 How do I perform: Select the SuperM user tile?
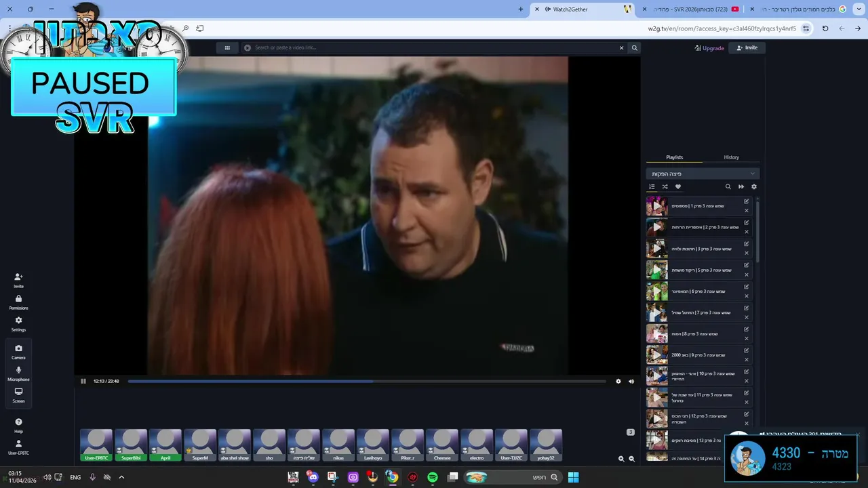click(200, 445)
